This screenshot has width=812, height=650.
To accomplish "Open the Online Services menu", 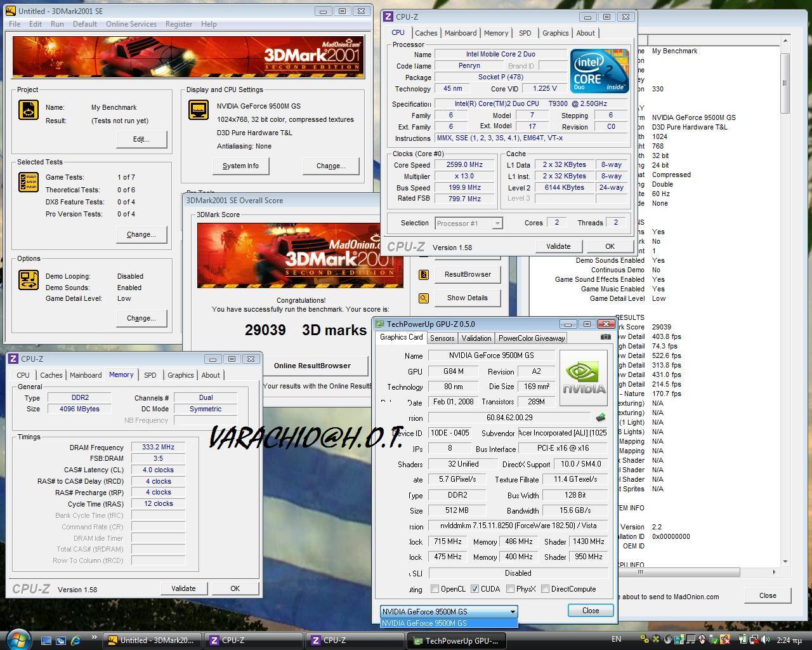I will point(131,24).
